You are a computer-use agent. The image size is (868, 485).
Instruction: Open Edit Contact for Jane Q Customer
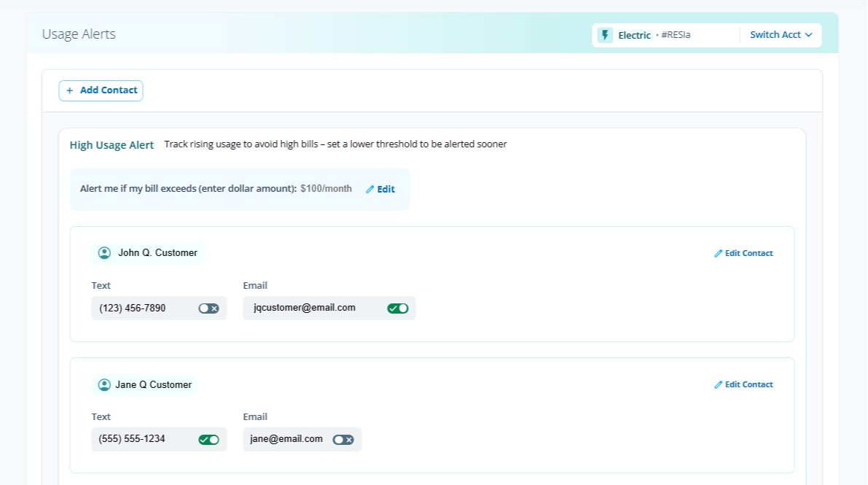tap(748, 384)
